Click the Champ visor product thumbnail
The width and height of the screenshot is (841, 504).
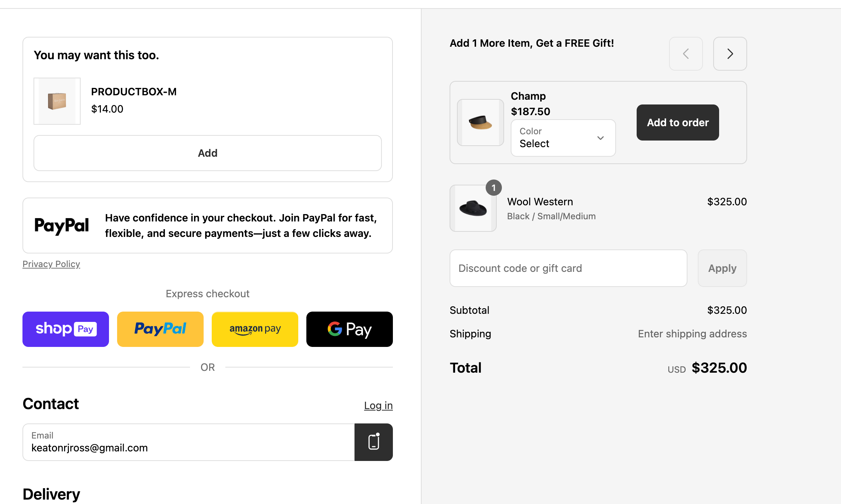(x=481, y=123)
